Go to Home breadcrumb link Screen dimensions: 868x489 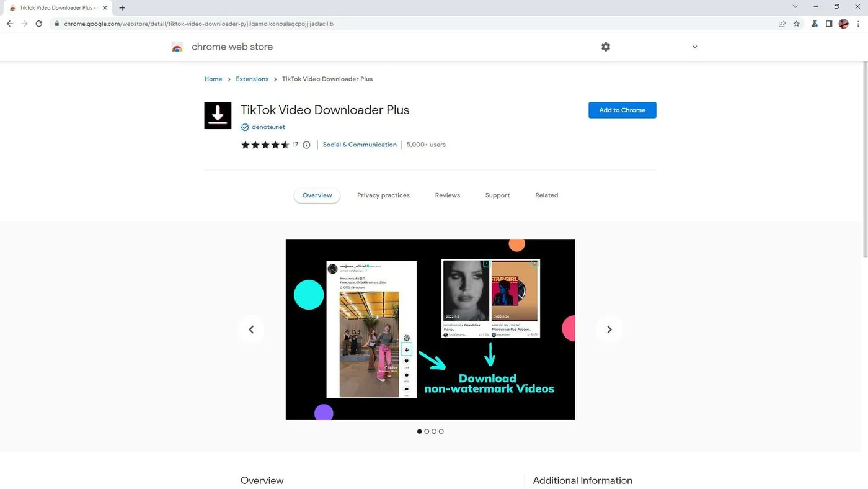(213, 79)
